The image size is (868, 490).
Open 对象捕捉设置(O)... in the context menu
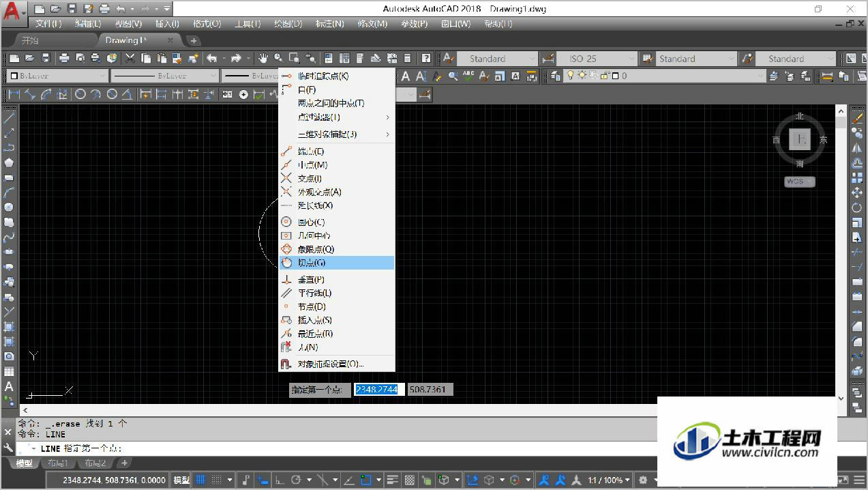click(x=337, y=364)
